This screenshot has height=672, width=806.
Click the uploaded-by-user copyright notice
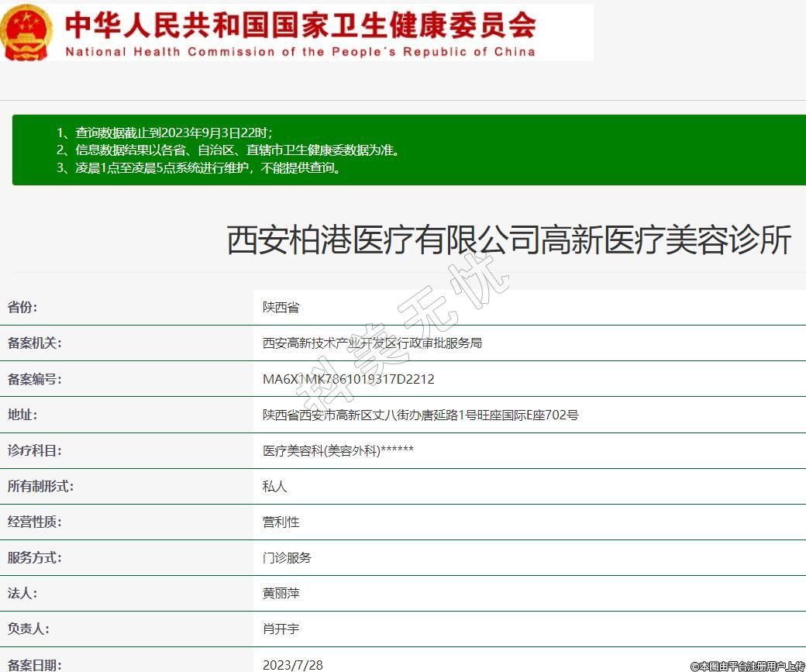point(747,666)
